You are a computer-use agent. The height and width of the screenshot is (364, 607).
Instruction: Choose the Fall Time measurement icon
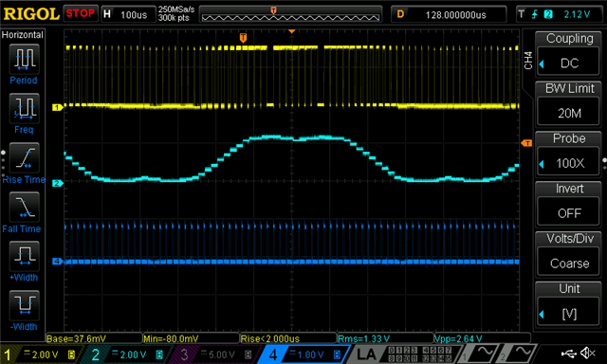(24, 207)
